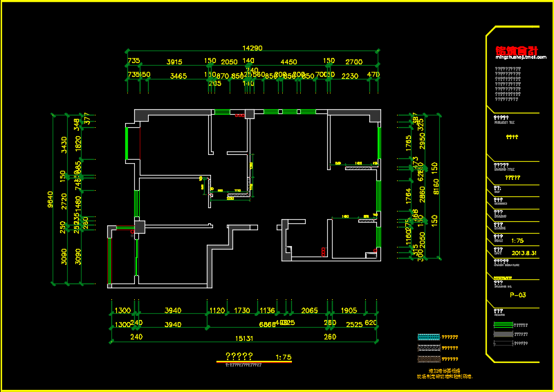Pick the 620 dimension label
Viewport: 554px width, 392px height.
371,323
